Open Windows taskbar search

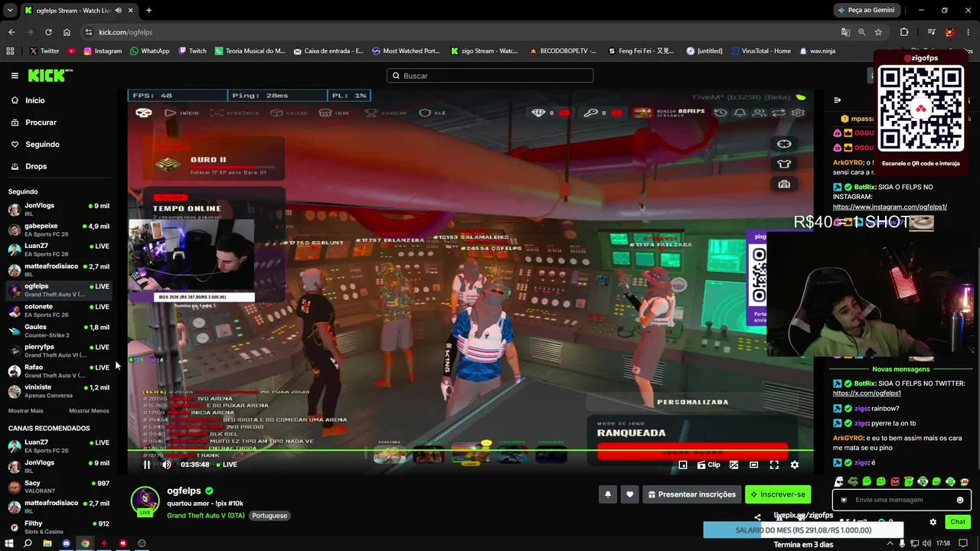[x=28, y=543]
